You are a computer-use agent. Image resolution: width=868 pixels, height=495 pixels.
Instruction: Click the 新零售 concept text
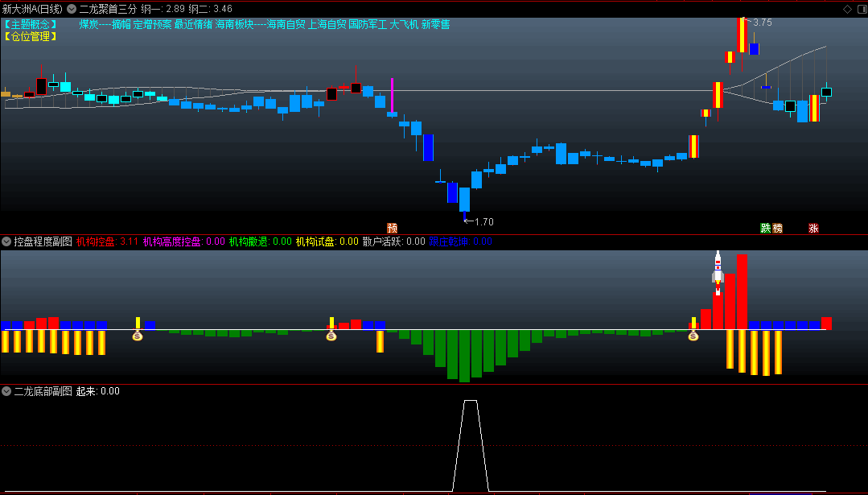click(436, 24)
